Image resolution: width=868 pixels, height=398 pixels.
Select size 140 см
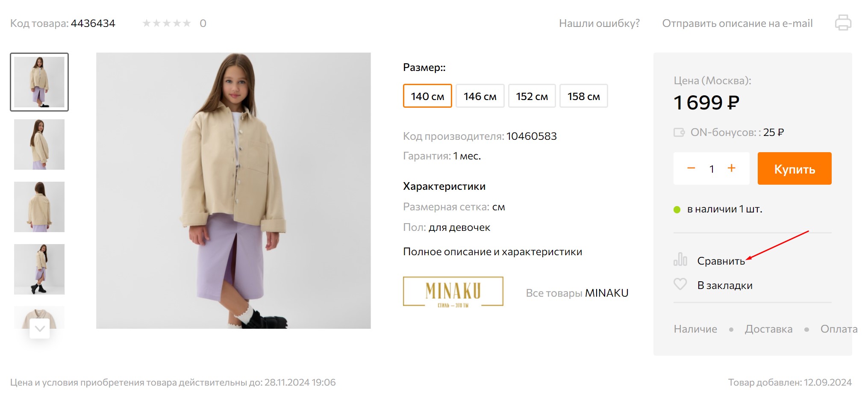(x=427, y=96)
